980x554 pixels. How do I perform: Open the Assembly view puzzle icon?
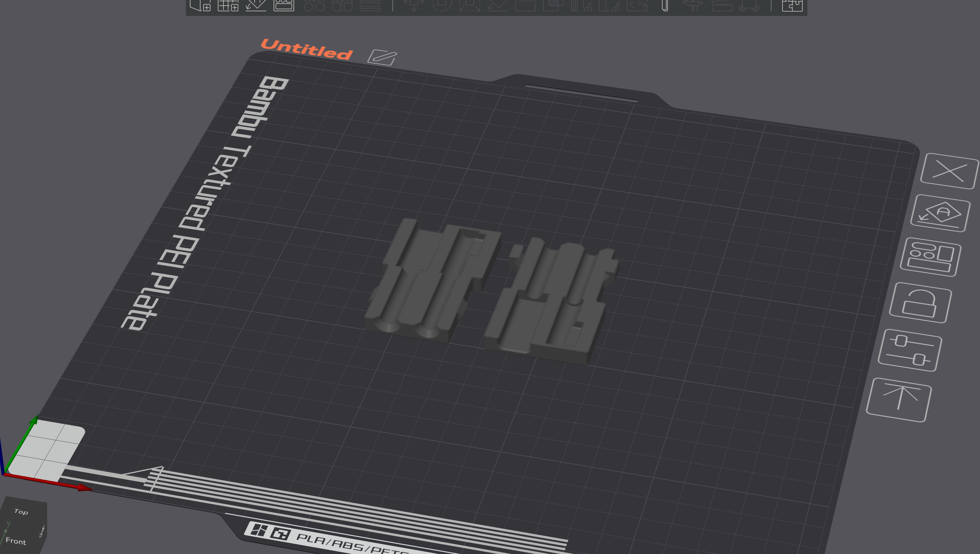[792, 5]
